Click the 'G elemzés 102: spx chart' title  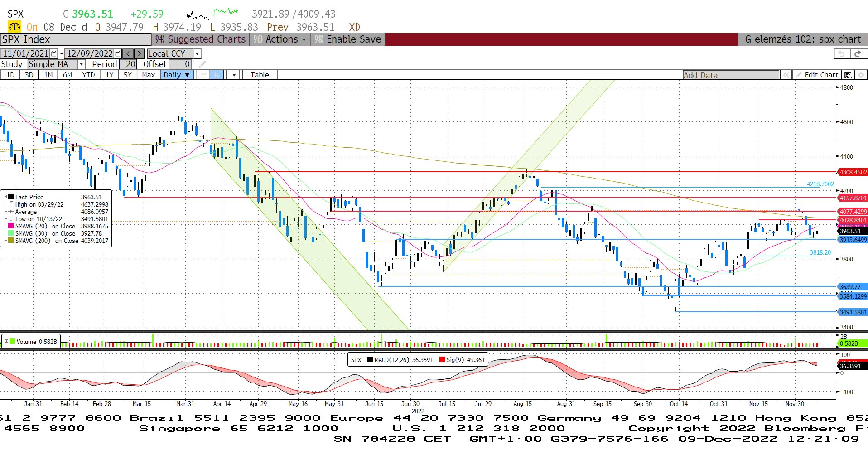803,39
